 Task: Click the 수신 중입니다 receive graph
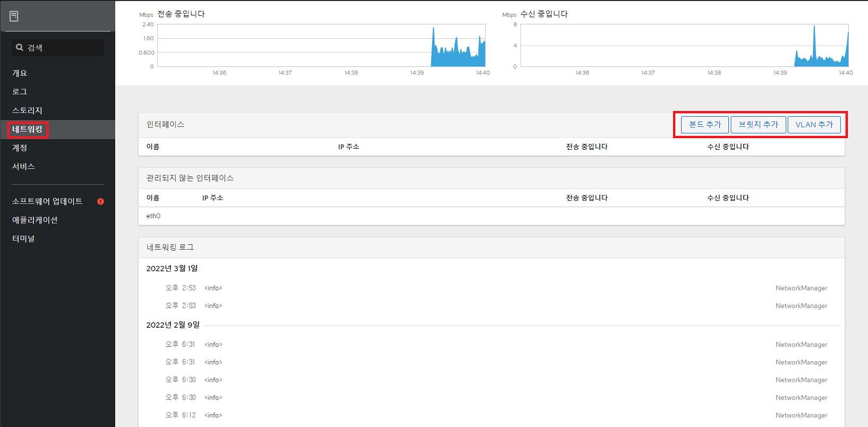684,45
